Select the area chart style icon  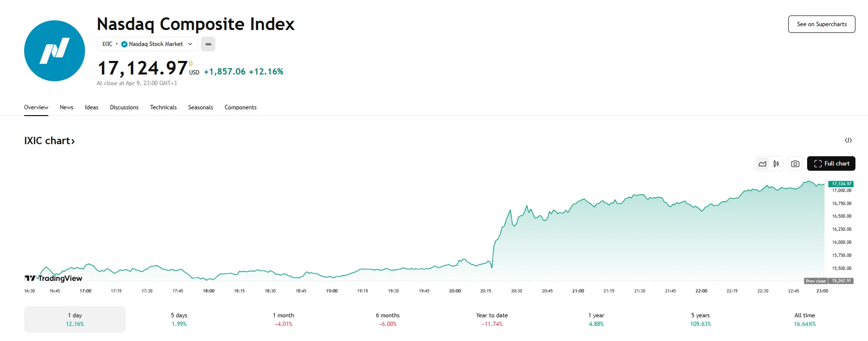tap(762, 163)
